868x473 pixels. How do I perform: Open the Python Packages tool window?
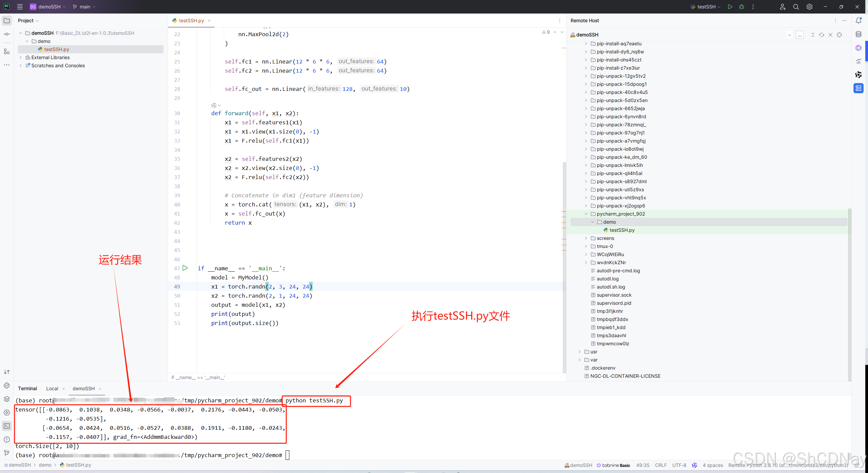tap(7, 399)
